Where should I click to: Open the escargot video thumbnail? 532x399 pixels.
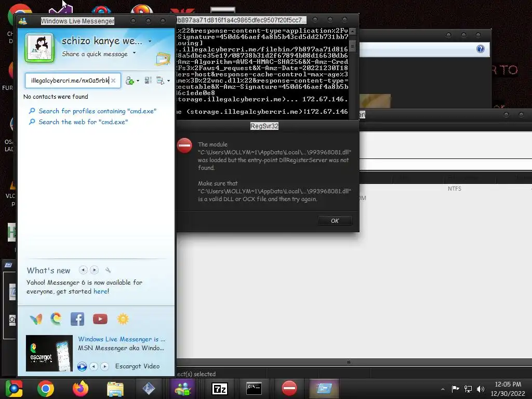(49, 353)
